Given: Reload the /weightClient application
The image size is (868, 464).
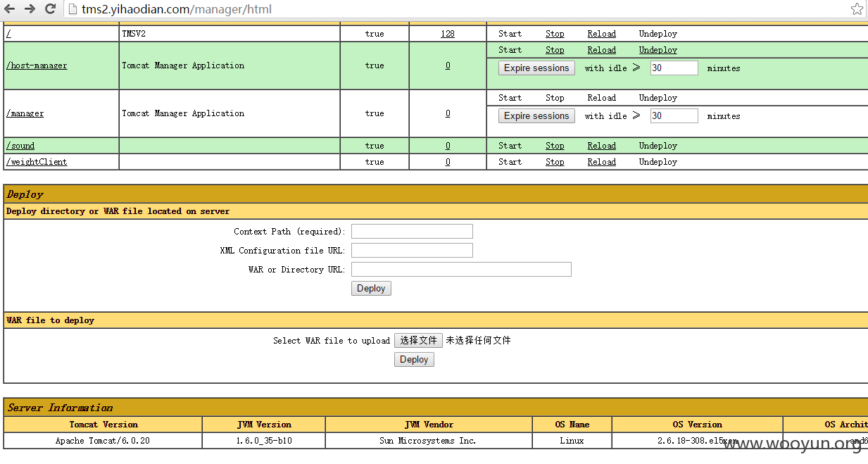Looking at the screenshot, I should (x=602, y=162).
